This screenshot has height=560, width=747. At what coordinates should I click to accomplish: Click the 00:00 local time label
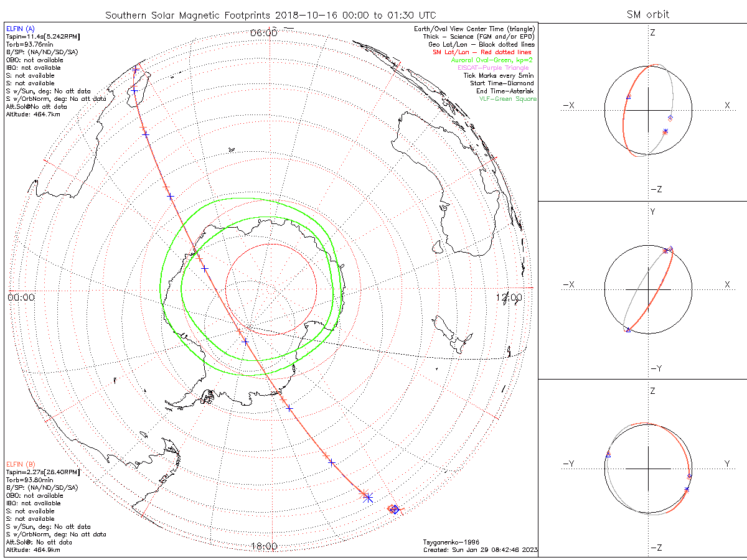pos(21,297)
